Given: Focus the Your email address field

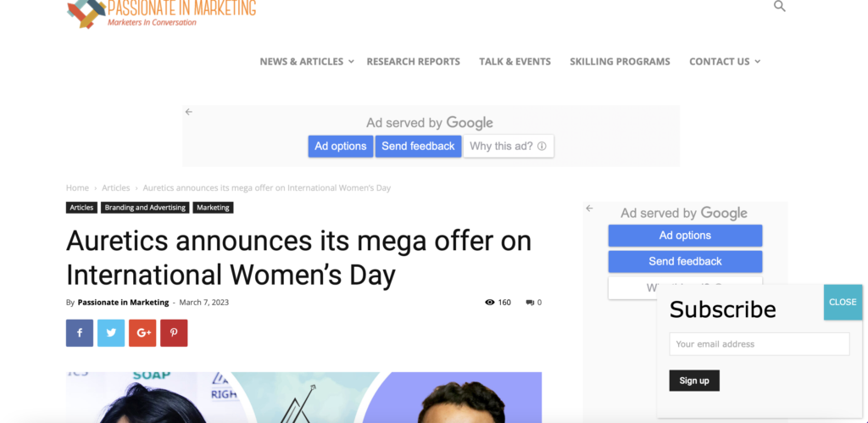Looking at the screenshot, I should tap(759, 344).
